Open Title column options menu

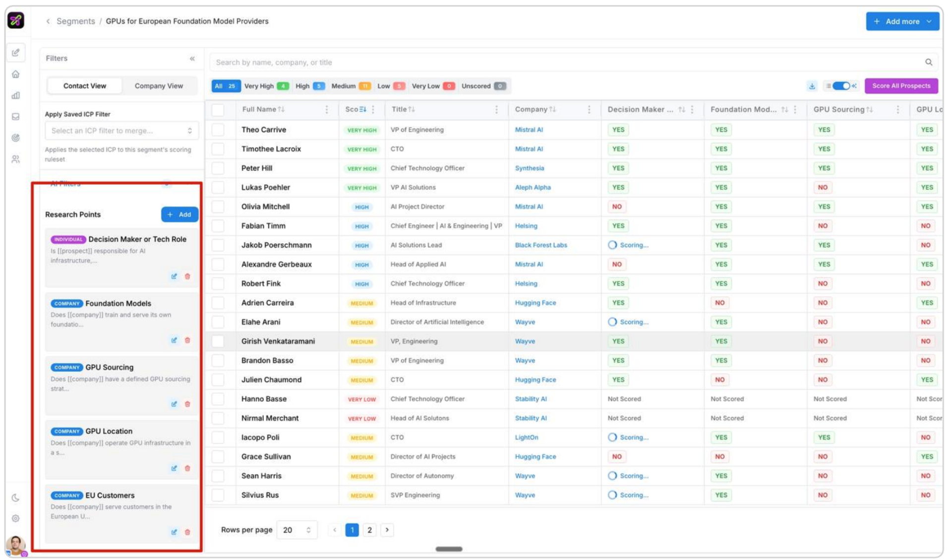pos(496,110)
